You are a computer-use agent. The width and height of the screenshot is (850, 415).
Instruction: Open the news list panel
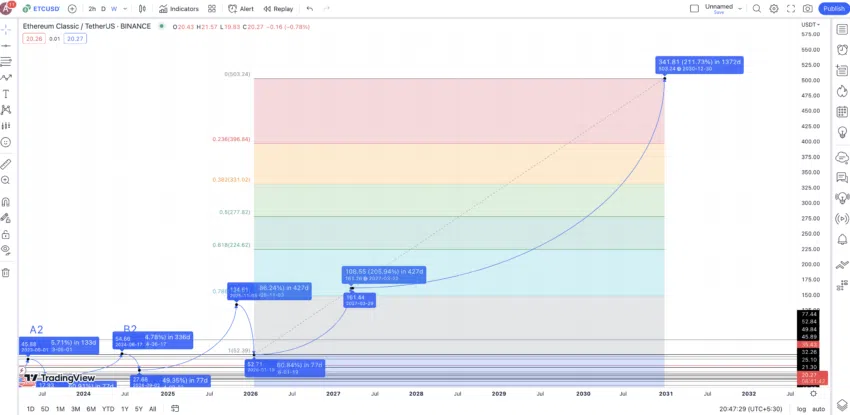[842, 70]
